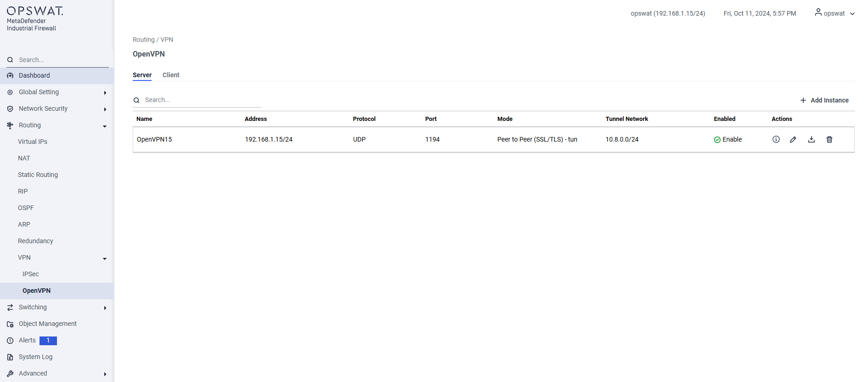Click the Object Management icon
The width and height of the screenshot is (868, 382).
tap(10, 324)
